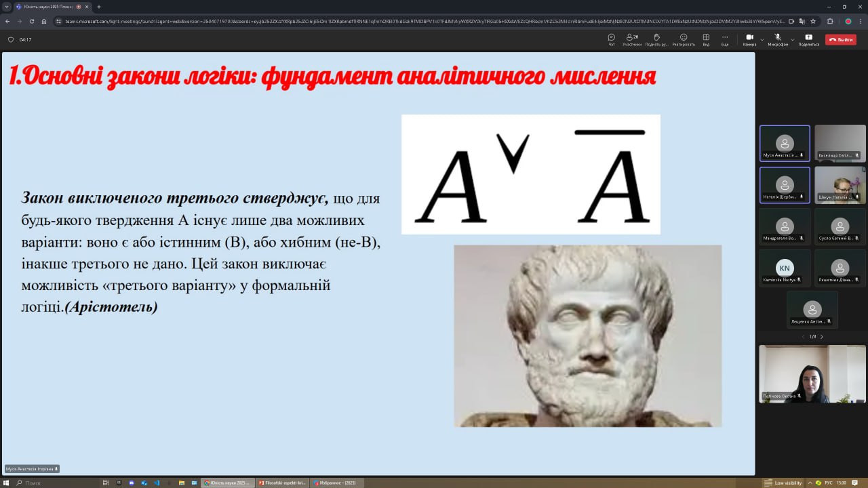Expand microphone options dropdown arrow

point(792,39)
